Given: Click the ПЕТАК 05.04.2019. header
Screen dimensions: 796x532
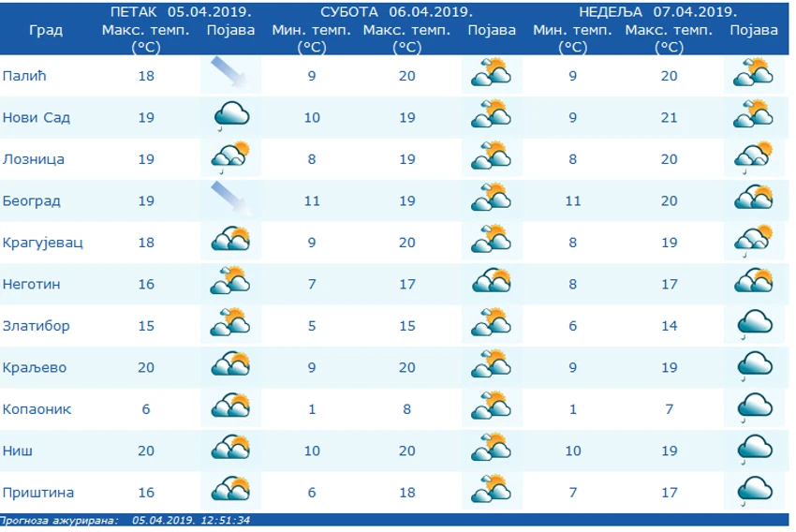Looking at the screenshot, I should click(182, 11).
